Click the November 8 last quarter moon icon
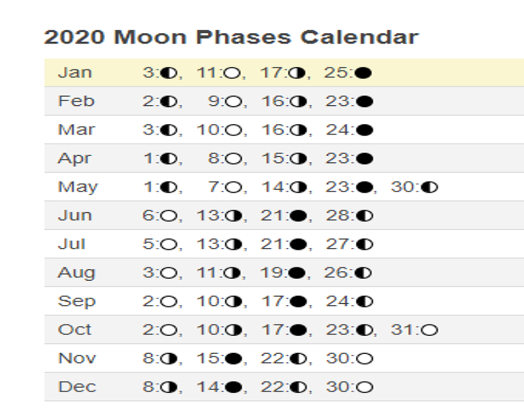The image size is (524, 420). click(169, 359)
